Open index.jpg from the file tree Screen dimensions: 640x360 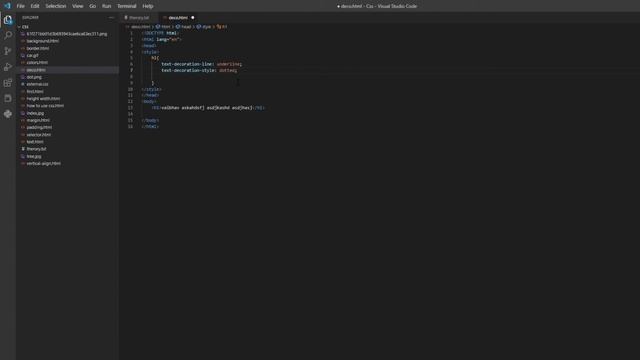pyautogui.click(x=35, y=113)
